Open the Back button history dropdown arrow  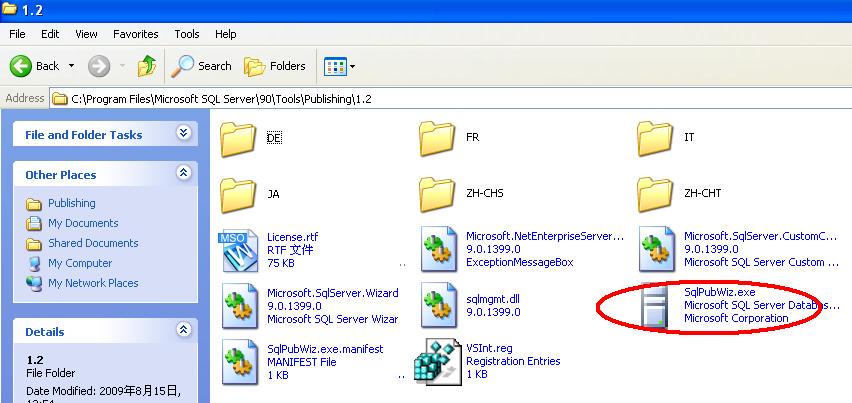click(x=71, y=66)
